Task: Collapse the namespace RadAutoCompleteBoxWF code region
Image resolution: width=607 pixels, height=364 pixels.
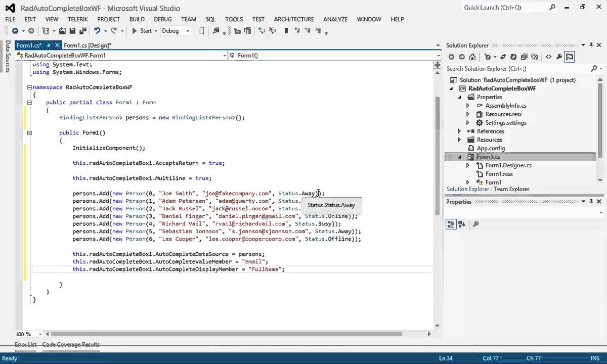Action: click(29, 87)
